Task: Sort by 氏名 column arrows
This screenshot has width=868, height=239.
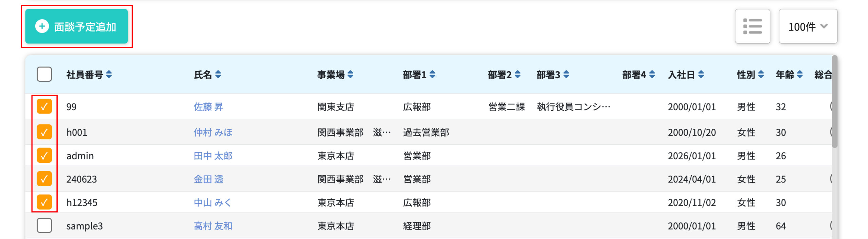Action: coord(218,74)
